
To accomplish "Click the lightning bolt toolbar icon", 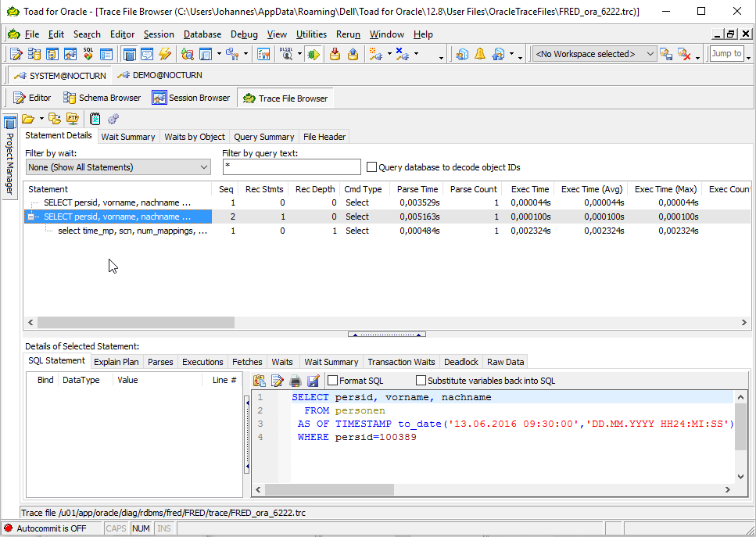I will tap(165, 54).
